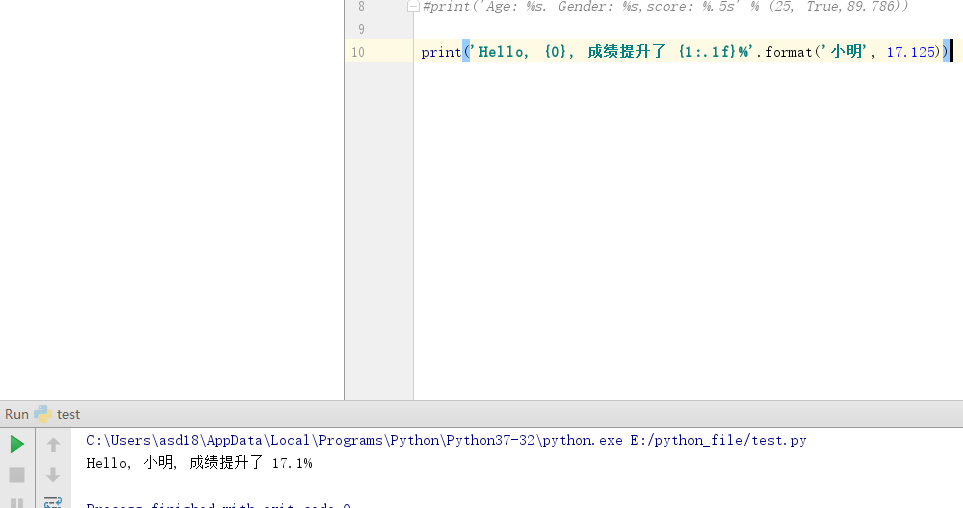The height and width of the screenshot is (508, 963).
Task: Click the up stack trace arrow
Action: [53, 444]
